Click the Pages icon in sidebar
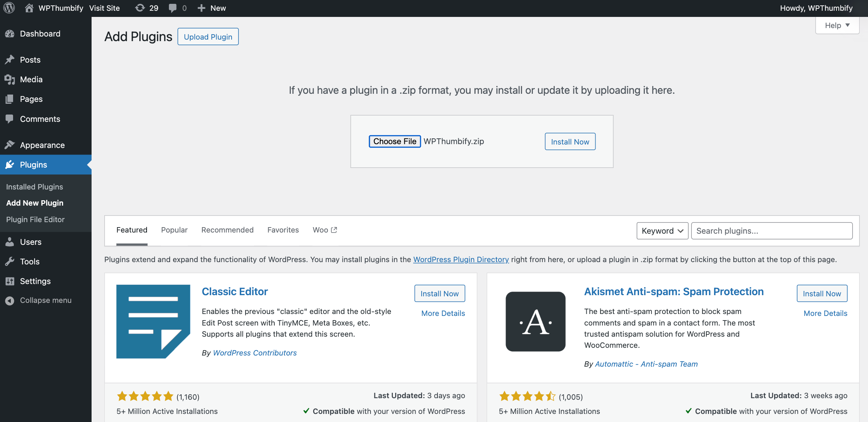This screenshot has width=868, height=422. (x=10, y=99)
